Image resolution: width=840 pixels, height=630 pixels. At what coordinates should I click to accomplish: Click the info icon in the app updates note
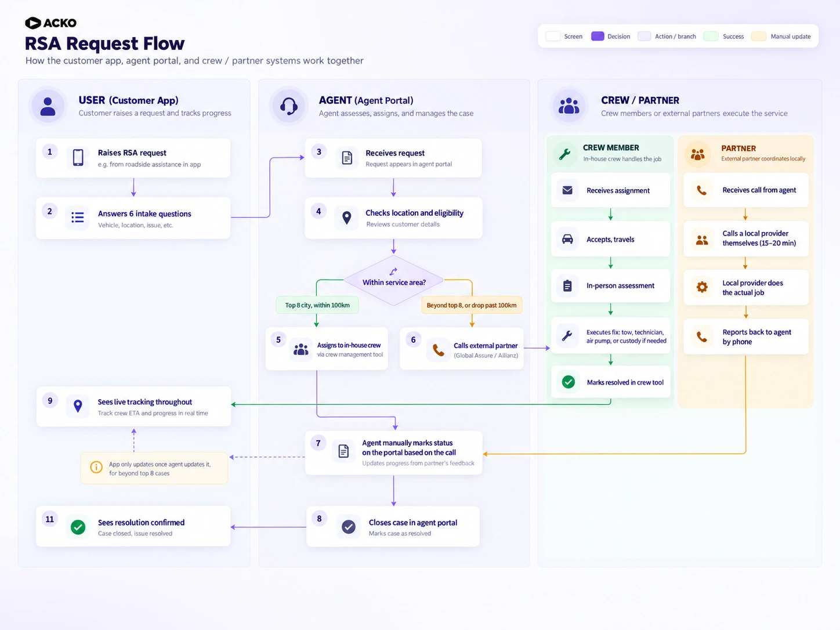pos(96,467)
